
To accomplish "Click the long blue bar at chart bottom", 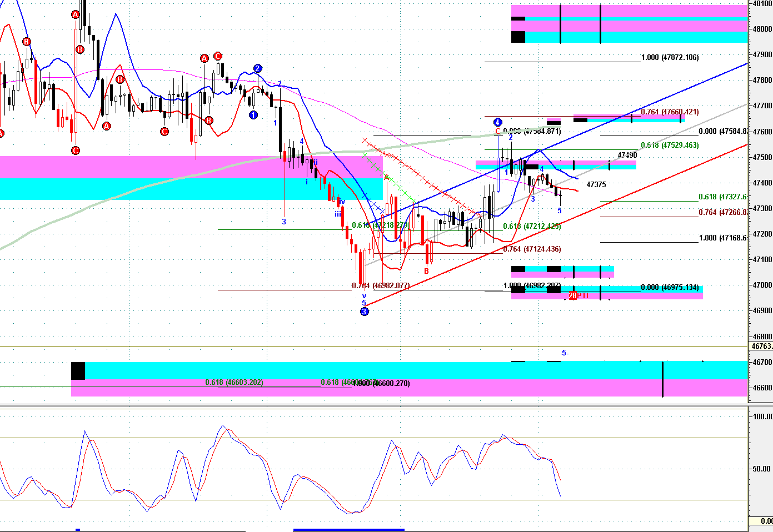I will [x=348, y=530].
